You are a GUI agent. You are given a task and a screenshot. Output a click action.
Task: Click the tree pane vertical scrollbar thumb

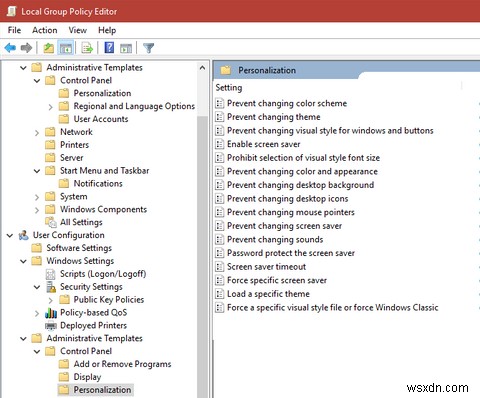pyautogui.click(x=202, y=257)
